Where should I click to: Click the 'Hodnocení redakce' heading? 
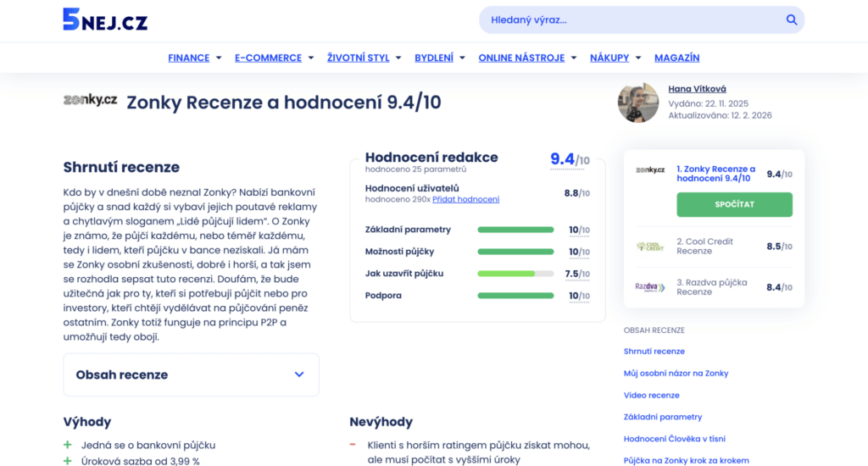pyautogui.click(x=431, y=158)
